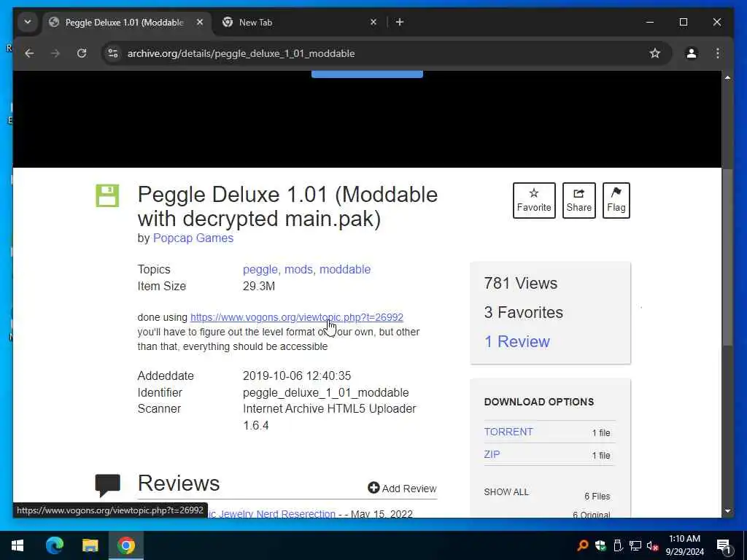Click the Addeddate value '2019-10-06 12:40:35'

(297, 376)
